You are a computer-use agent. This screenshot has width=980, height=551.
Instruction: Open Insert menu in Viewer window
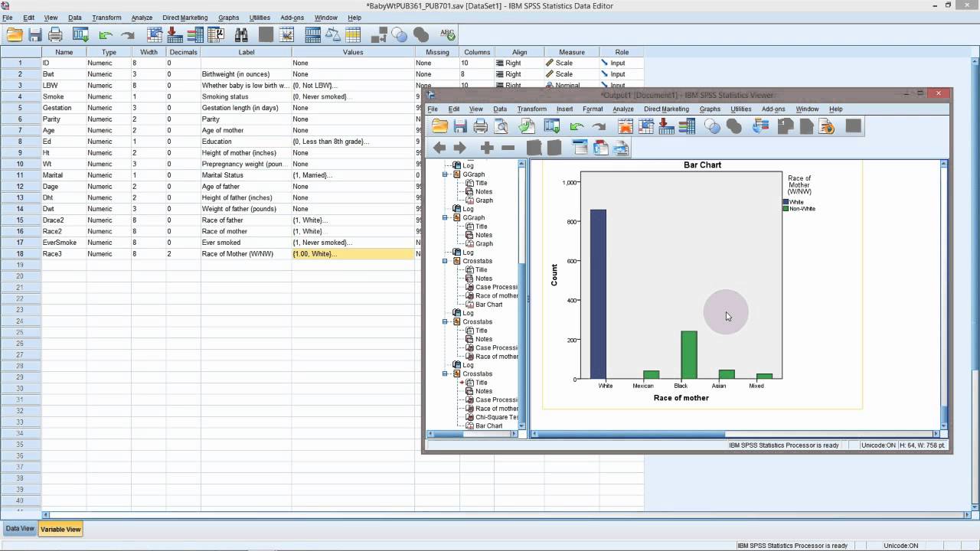pyautogui.click(x=564, y=109)
